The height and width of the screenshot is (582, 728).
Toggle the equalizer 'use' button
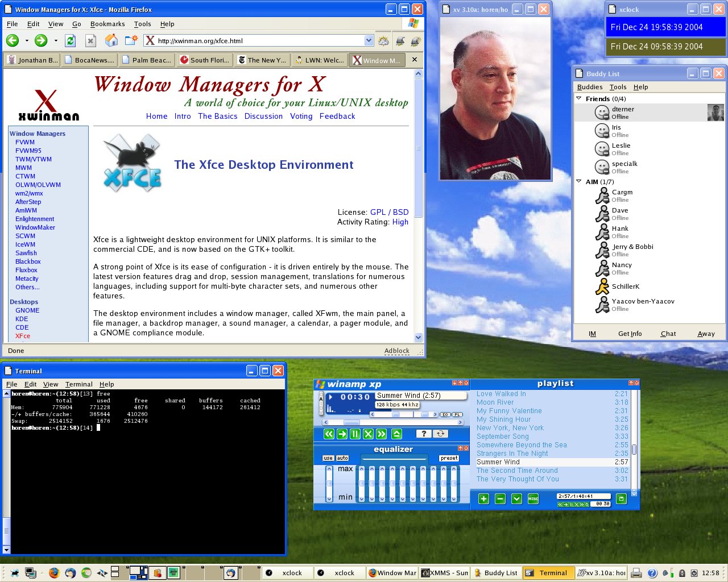pyautogui.click(x=328, y=458)
